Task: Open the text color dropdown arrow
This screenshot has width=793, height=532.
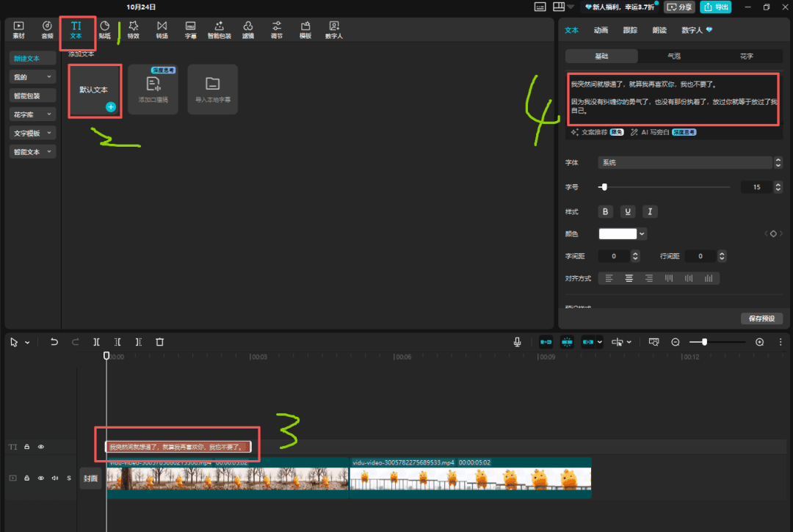Action: [642, 234]
